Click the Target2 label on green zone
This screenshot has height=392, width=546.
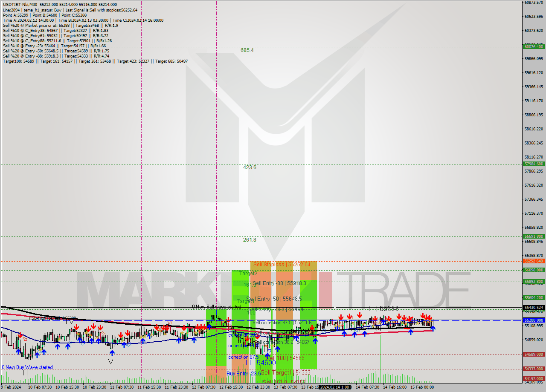[x=248, y=274]
